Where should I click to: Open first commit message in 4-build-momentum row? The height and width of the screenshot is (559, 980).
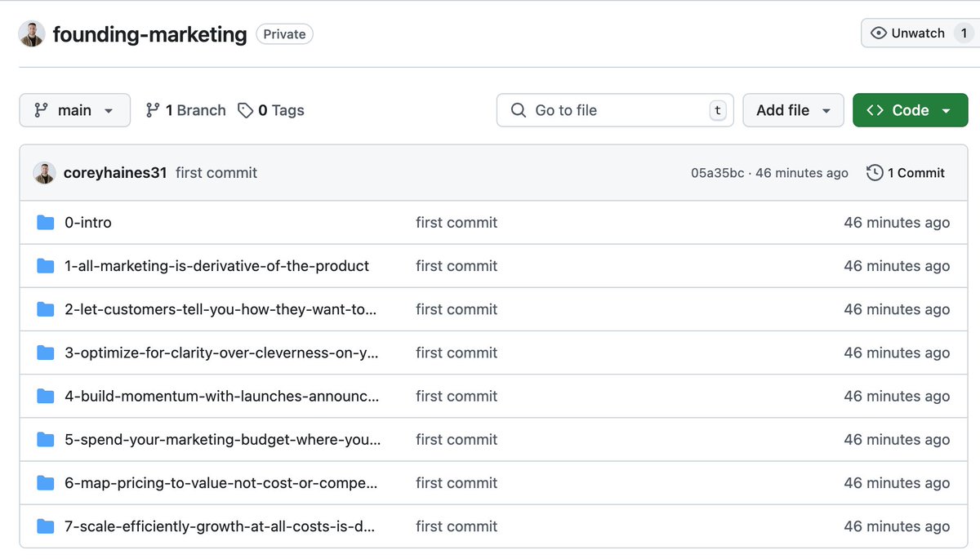pyautogui.click(x=457, y=396)
